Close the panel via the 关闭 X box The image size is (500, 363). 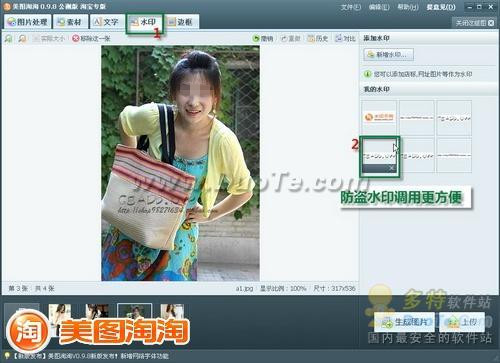491,23
